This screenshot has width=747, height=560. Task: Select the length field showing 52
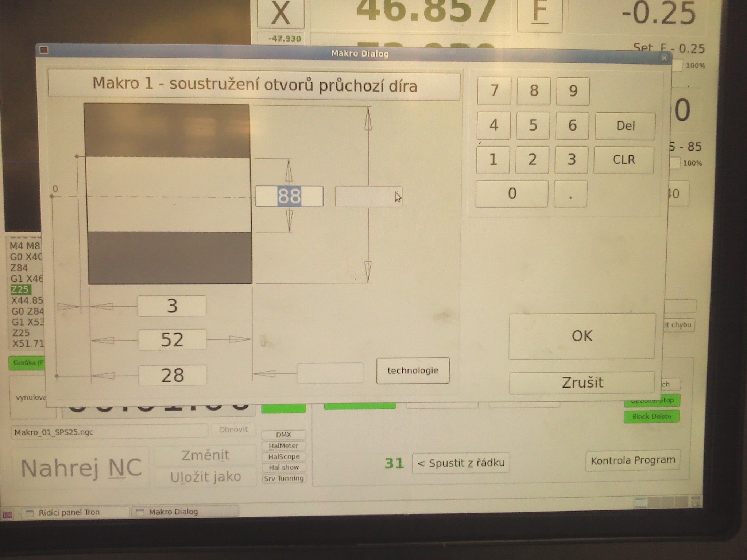172,340
